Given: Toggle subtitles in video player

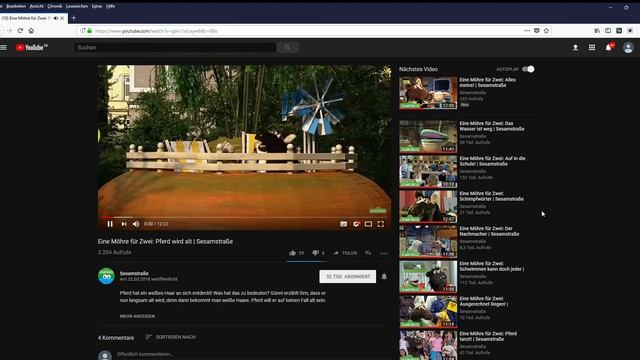Looking at the screenshot, I should (x=344, y=224).
